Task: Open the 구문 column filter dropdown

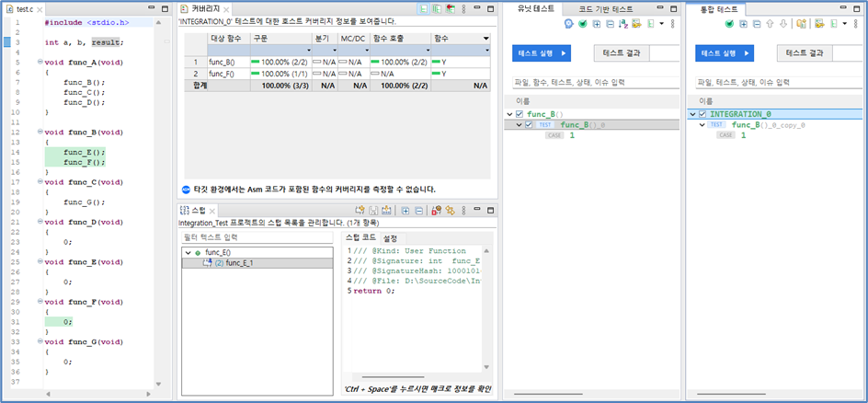Action: (x=308, y=51)
